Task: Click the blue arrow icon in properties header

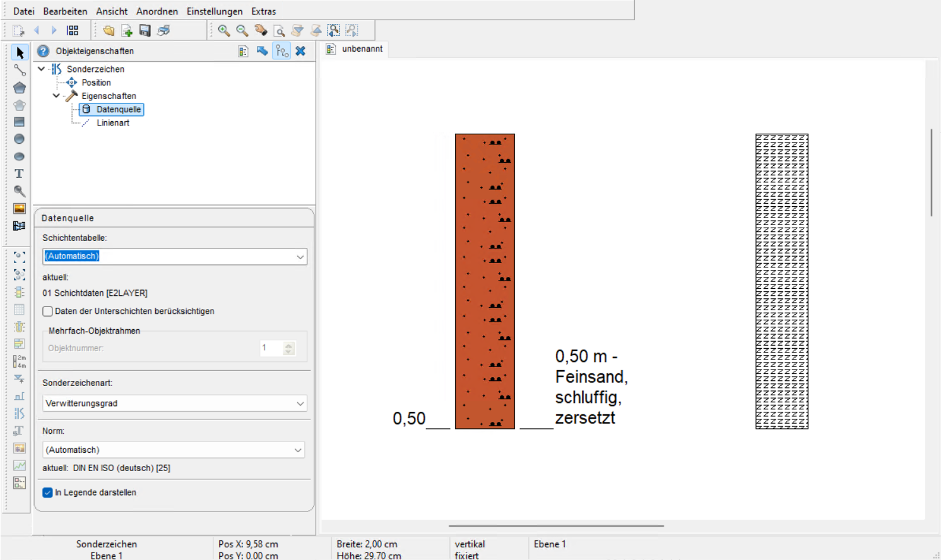Action: 262,51
